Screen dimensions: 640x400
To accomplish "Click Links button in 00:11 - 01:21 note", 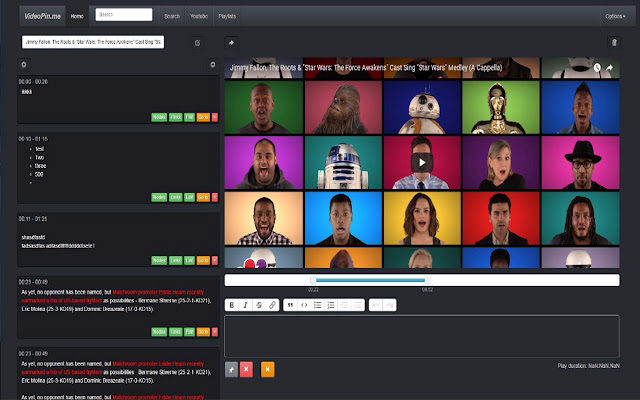I will point(176,260).
